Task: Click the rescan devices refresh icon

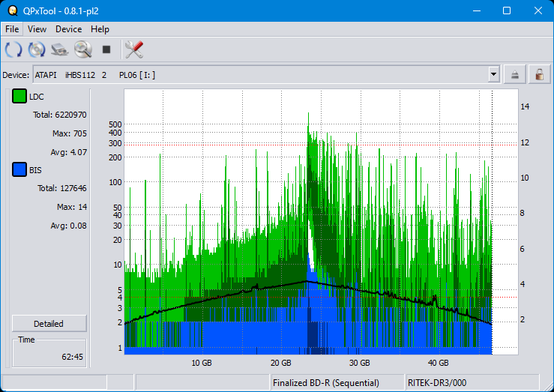Action: pyautogui.click(x=13, y=50)
